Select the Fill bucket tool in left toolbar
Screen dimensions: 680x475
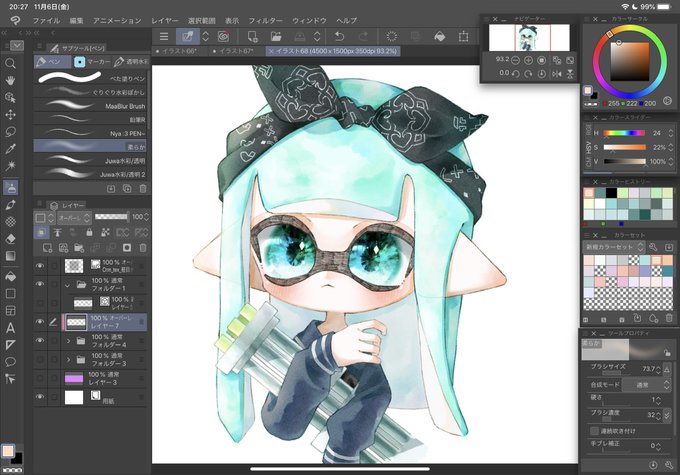pos(10,276)
